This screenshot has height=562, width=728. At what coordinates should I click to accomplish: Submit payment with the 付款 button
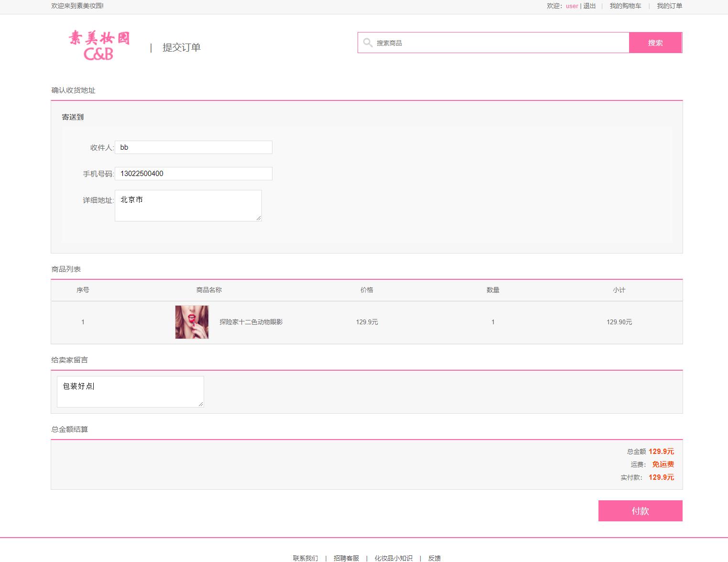click(x=640, y=511)
